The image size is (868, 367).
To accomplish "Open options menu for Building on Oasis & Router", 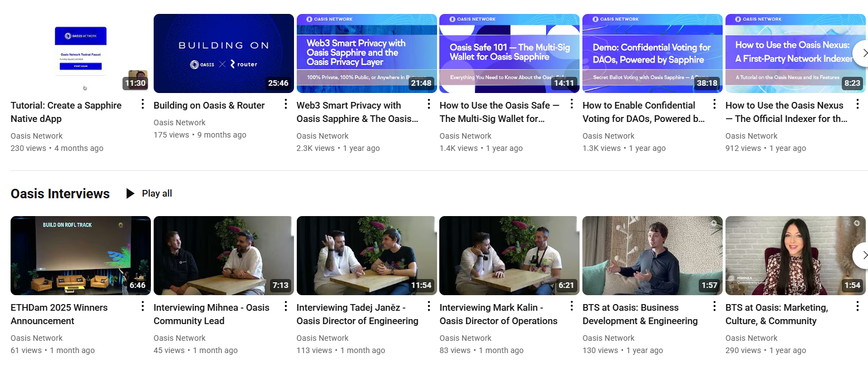I will pyautogui.click(x=286, y=104).
